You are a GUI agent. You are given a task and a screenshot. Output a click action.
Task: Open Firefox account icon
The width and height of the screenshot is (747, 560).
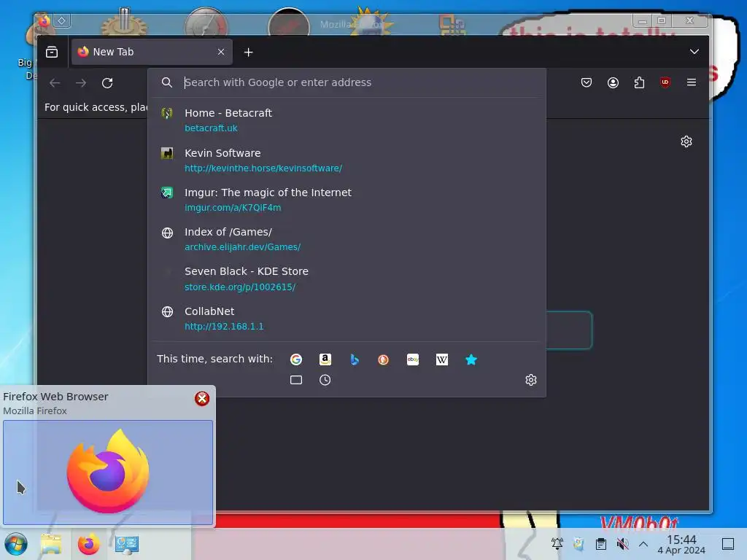(x=613, y=82)
